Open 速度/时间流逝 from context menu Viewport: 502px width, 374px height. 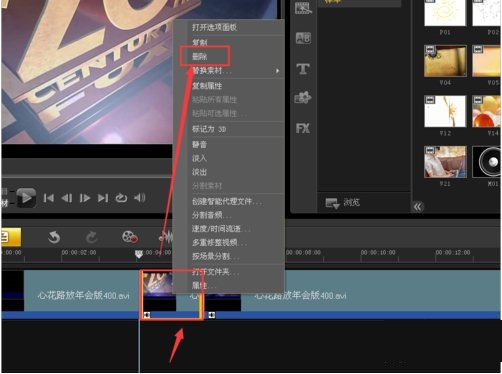click(221, 229)
